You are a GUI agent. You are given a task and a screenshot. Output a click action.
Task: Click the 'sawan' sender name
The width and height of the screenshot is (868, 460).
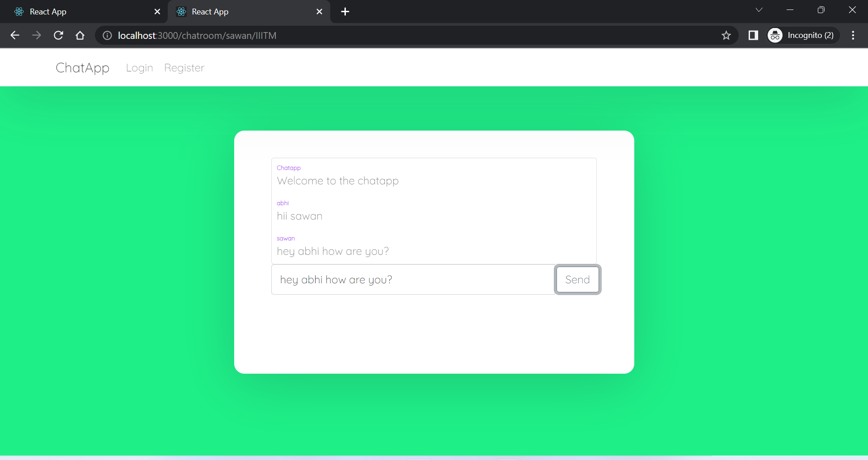coord(286,238)
